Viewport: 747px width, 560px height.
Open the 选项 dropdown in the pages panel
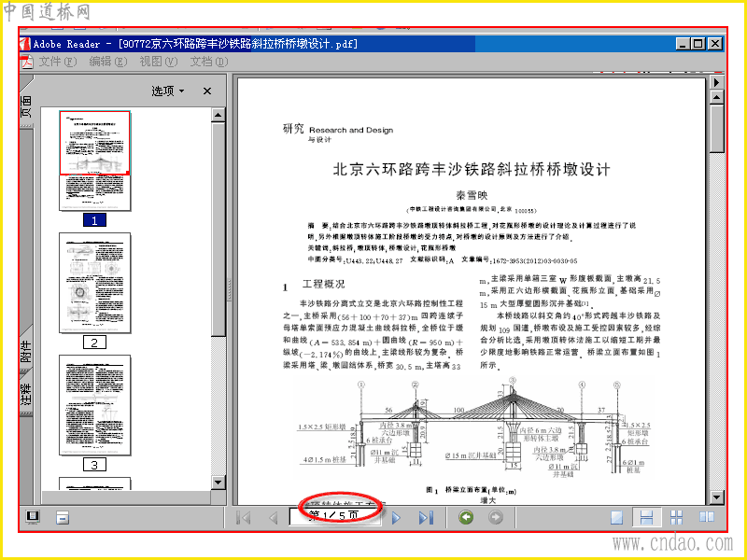click(x=168, y=91)
